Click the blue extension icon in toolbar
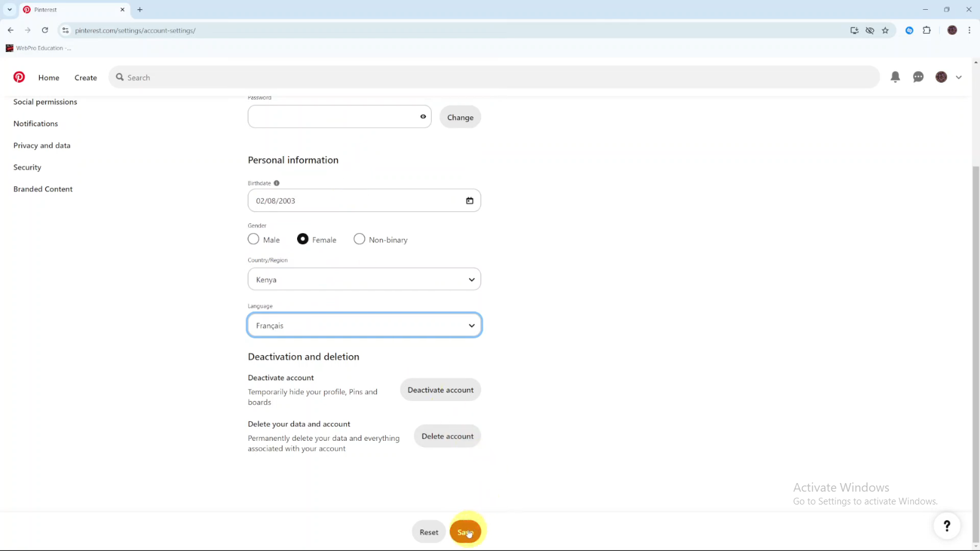 (910, 30)
